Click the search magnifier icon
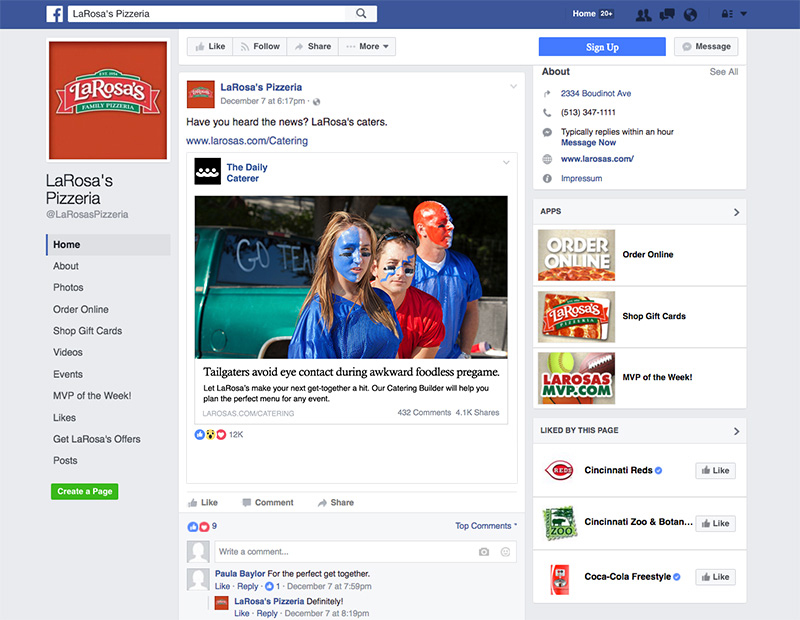 (361, 14)
